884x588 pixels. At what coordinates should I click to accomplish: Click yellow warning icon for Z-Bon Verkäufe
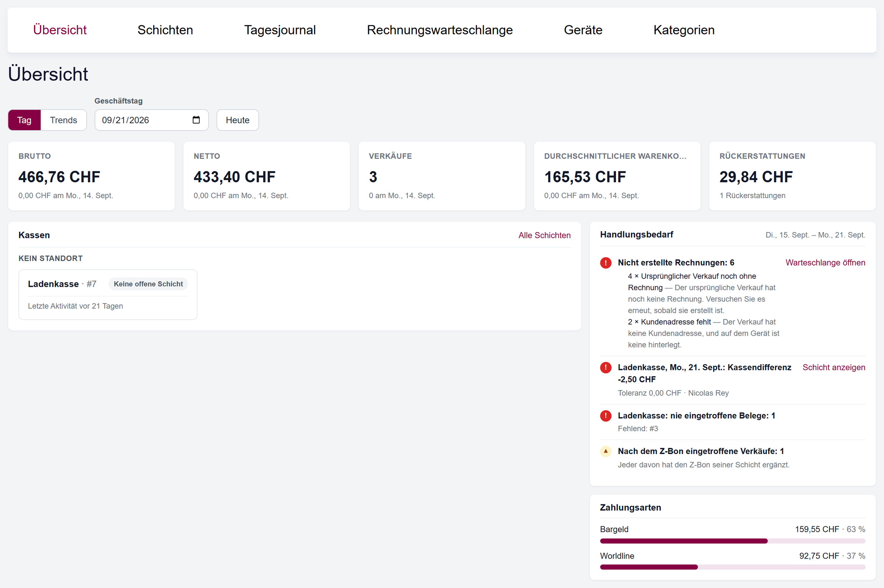(606, 451)
